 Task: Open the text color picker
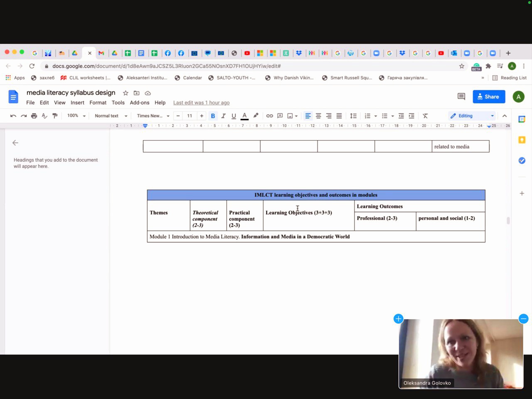point(244,116)
